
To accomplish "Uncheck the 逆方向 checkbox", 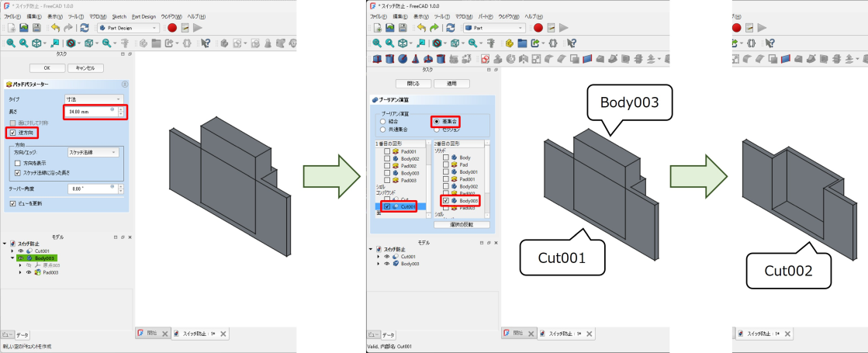I will coord(12,133).
